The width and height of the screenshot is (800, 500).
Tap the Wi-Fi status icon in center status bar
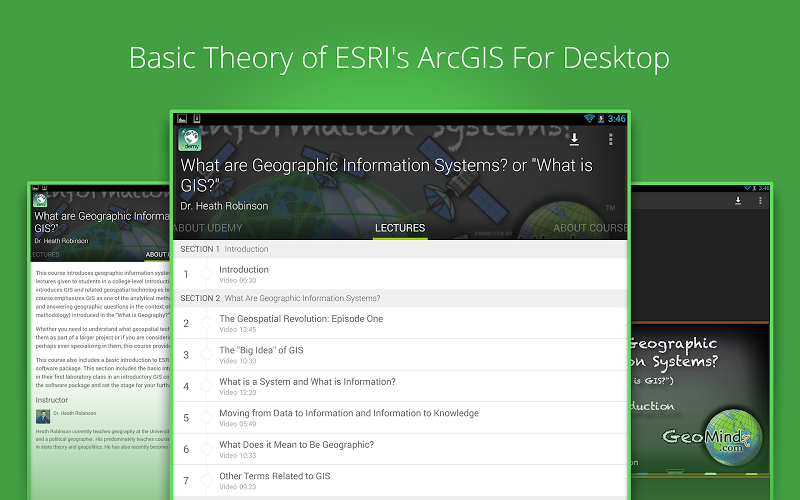(589, 118)
